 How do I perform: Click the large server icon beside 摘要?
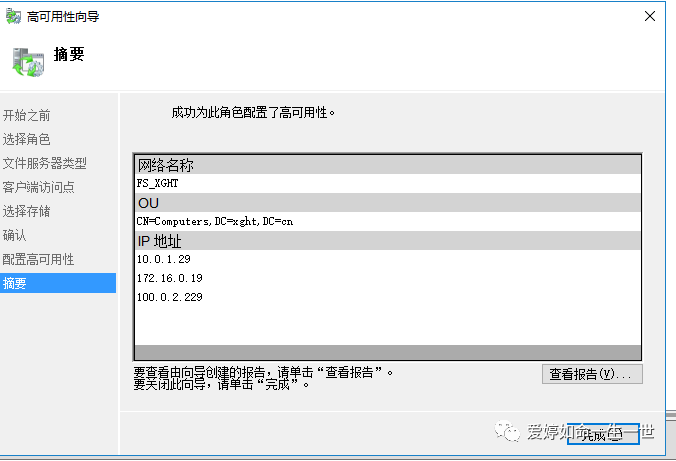[x=28, y=63]
